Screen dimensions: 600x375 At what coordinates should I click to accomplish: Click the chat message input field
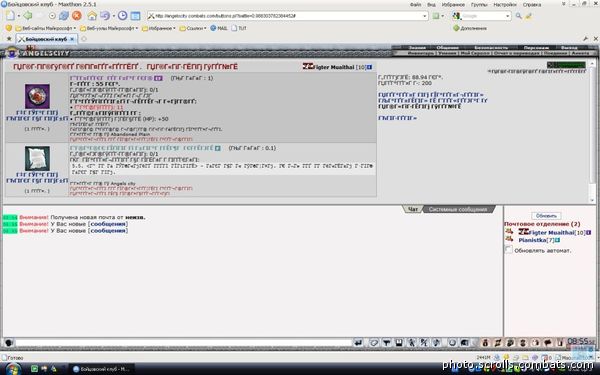[183, 342]
